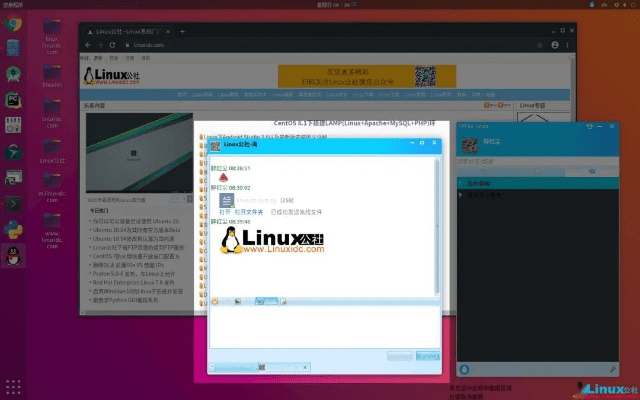The width and height of the screenshot is (640, 400).
Task: Open the emoji picker in QQ chat toolbar
Action: click(x=215, y=302)
